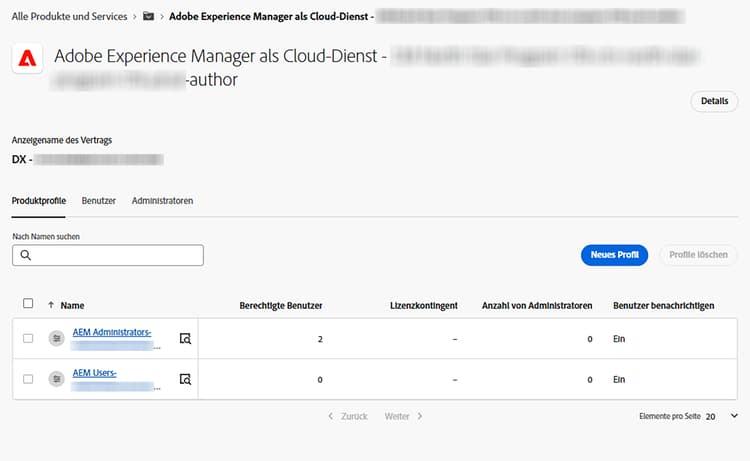
Task: Click Anzeigename des Vertrags label
Action: (x=62, y=140)
